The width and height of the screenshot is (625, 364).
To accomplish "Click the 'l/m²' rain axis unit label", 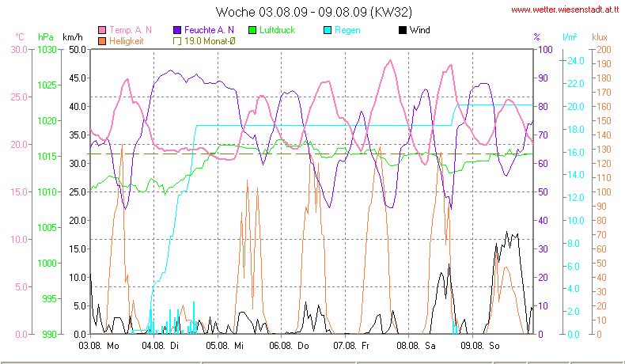I will pyautogui.click(x=570, y=37).
